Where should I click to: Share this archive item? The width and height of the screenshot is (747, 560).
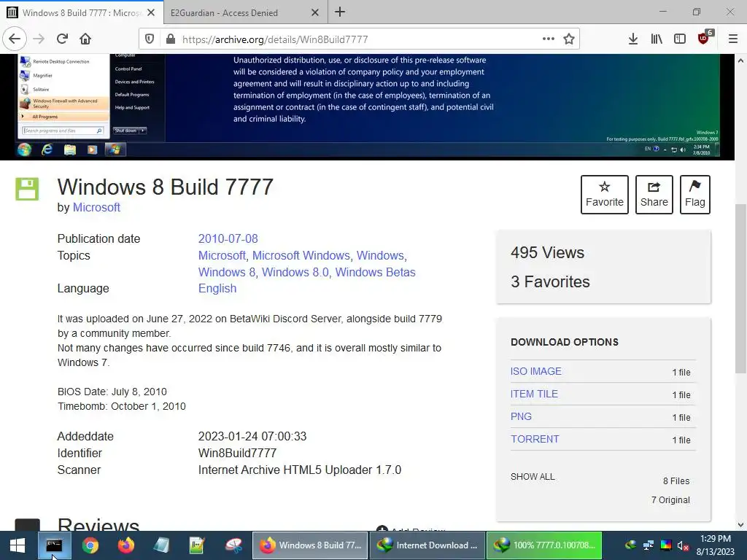coord(654,194)
